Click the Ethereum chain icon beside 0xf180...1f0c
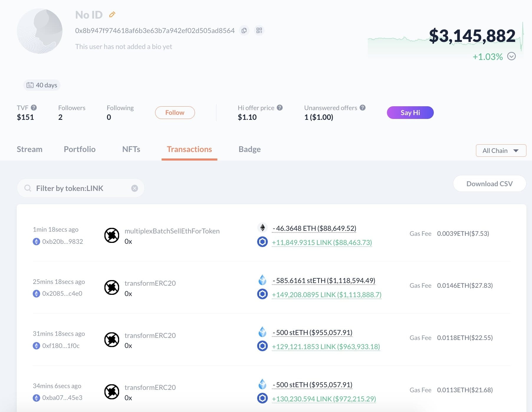This screenshot has height=412, width=532. tap(36, 346)
